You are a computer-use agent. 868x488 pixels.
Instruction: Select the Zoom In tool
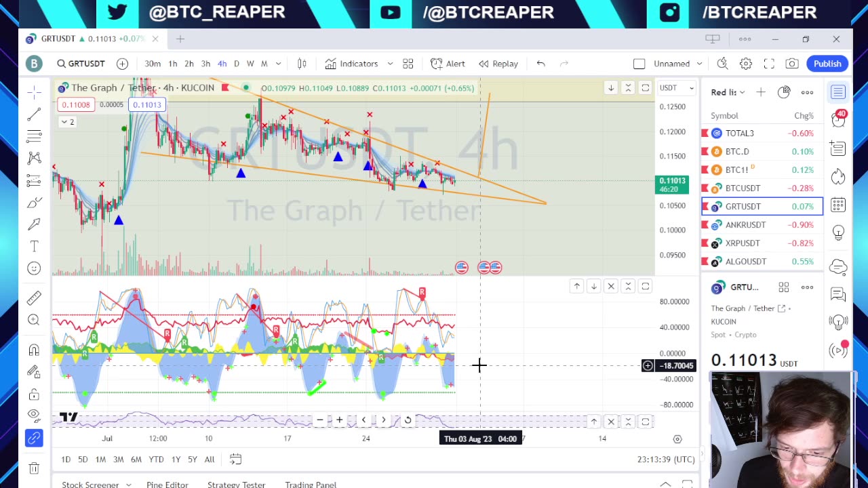(x=34, y=320)
